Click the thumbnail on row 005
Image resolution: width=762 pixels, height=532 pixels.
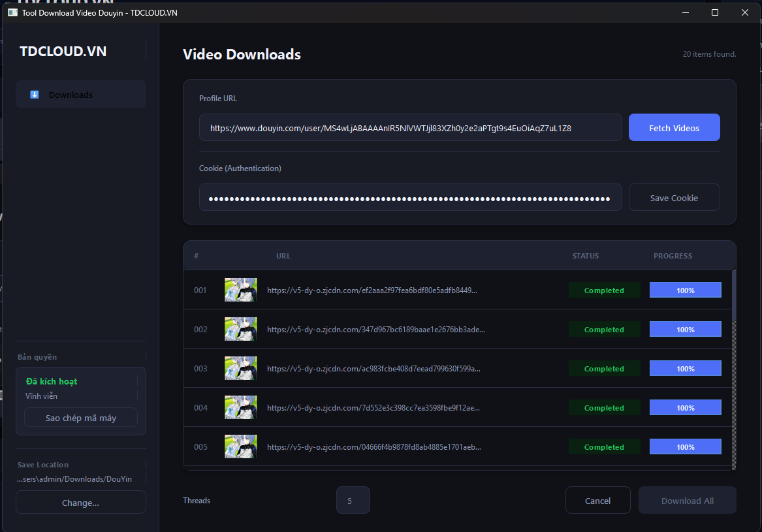(x=240, y=446)
